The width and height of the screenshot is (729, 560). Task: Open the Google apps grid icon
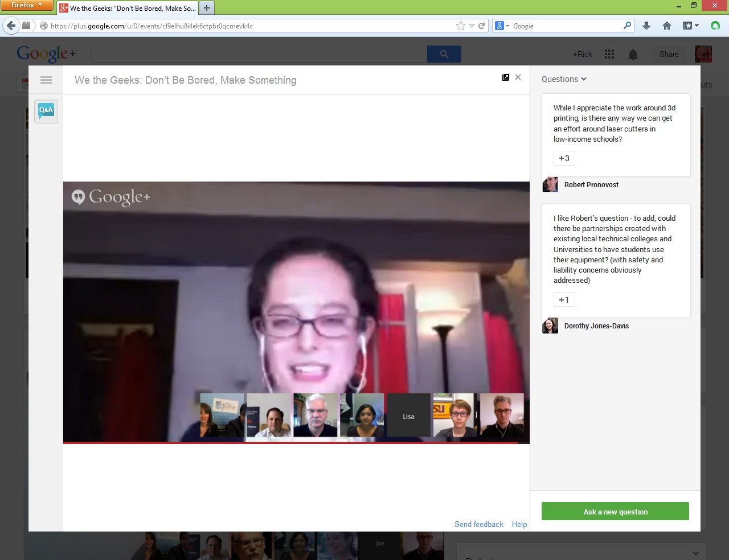[x=609, y=54]
